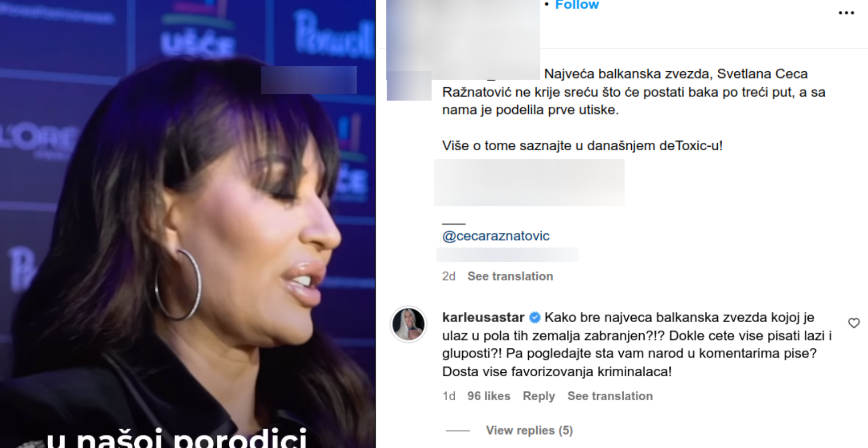Screen dimensions: 868x448
Task: Click the blurred hashtag block beneath the caption
Action: coord(529,183)
